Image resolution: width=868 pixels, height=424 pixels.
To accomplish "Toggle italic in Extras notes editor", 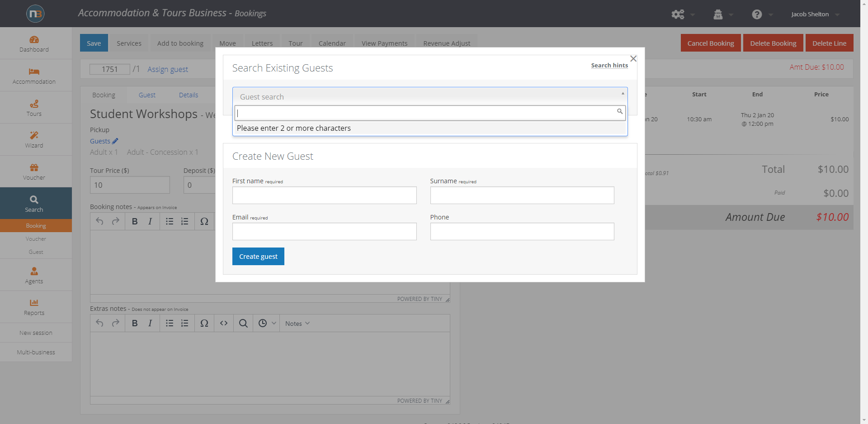I will click(150, 323).
